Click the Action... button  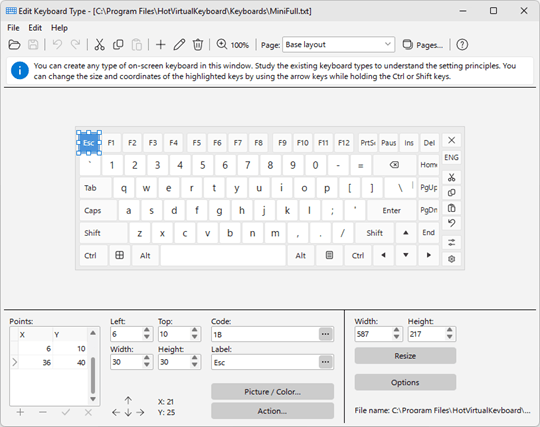[x=272, y=411]
